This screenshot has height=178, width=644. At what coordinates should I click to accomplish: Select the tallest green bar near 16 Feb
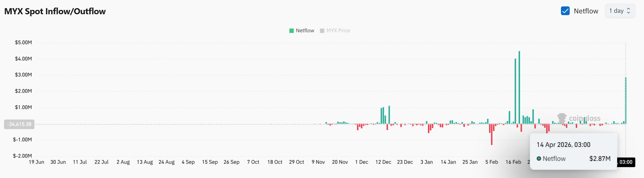(x=519, y=87)
